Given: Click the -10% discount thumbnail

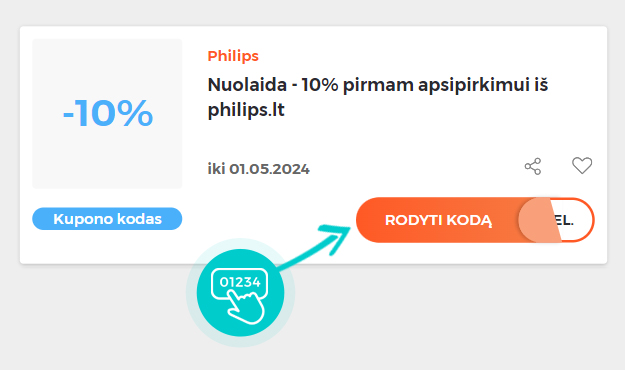Looking at the screenshot, I should [x=107, y=114].
